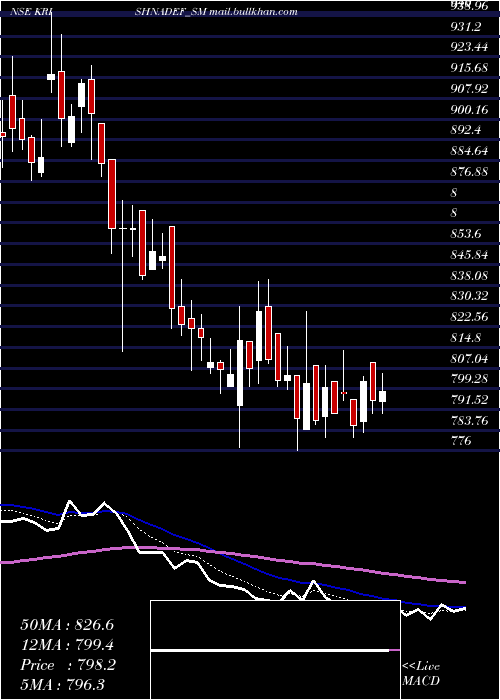Click the '876.88' price axis label
500x700 pixels.
click(x=469, y=171)
